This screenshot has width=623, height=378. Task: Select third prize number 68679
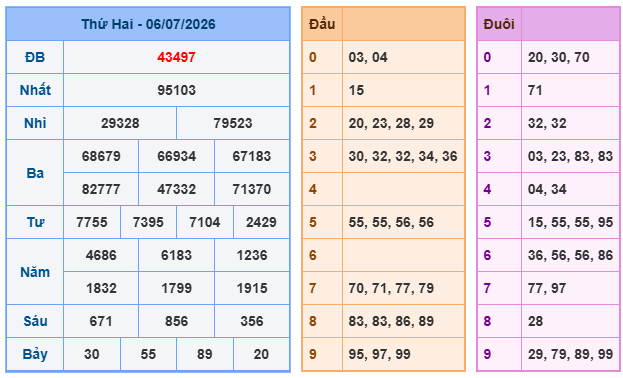101,156
